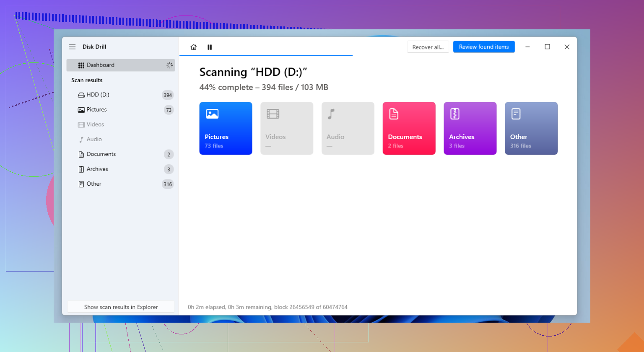Open the Documents 2 files card
Screen dimensions: 644x352
[x=409, y=128]
